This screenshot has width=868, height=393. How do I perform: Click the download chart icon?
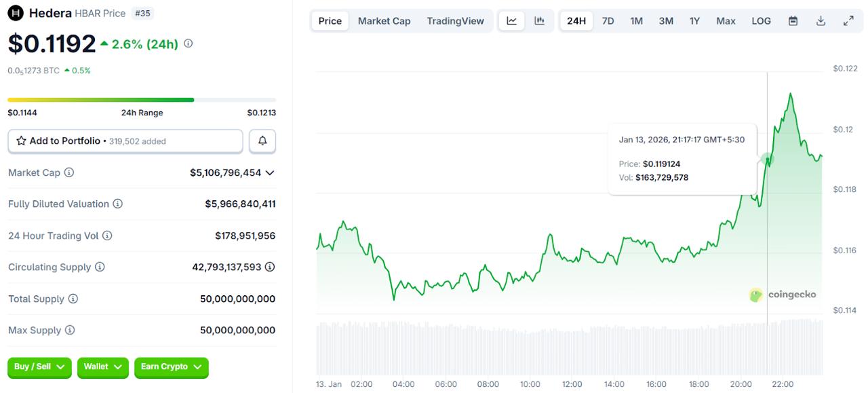coord(821,20)
